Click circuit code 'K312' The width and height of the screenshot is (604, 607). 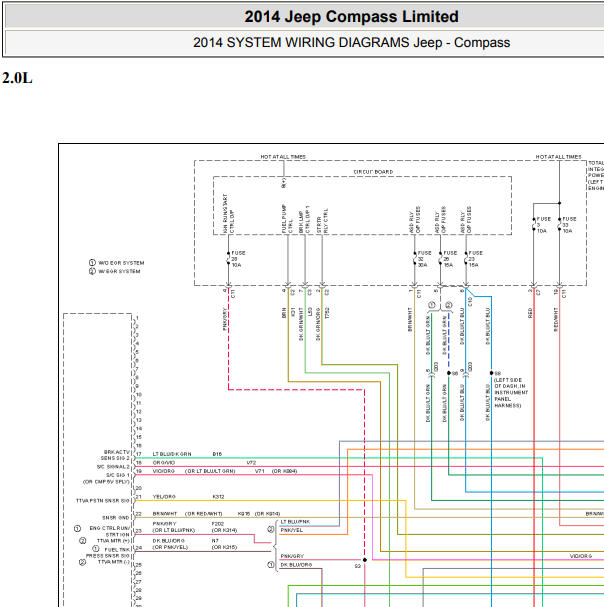[218, 497]
